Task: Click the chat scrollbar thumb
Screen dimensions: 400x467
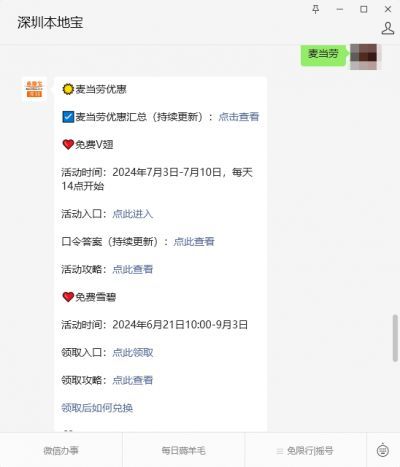Action: click(x=395, y=337)
